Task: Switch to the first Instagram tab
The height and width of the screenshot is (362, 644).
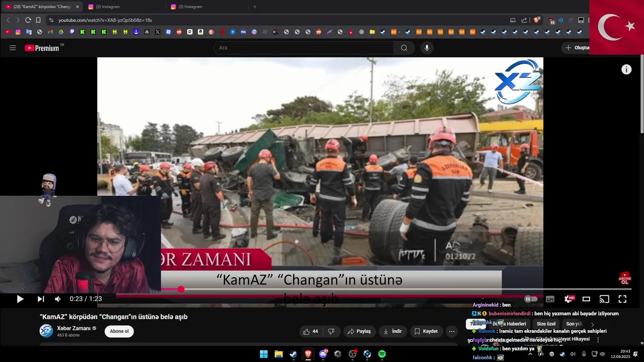Action: click(124, 7)
